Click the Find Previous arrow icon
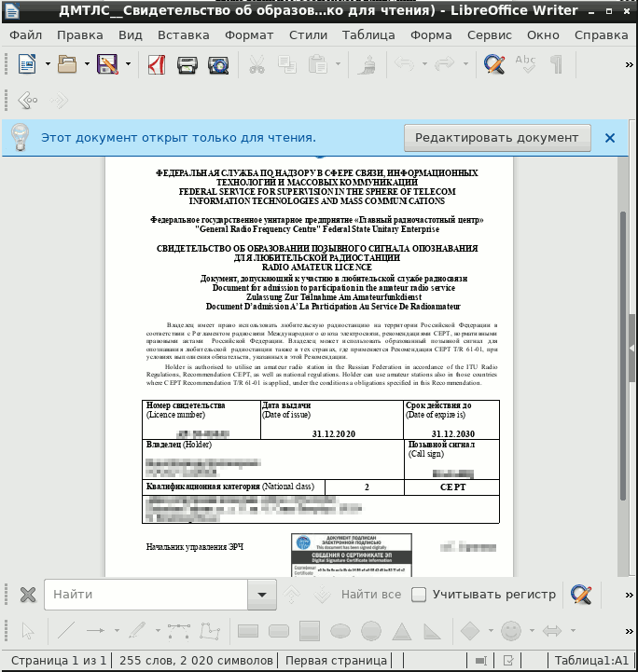Screen dimensions: 638x672 [292, 595]
